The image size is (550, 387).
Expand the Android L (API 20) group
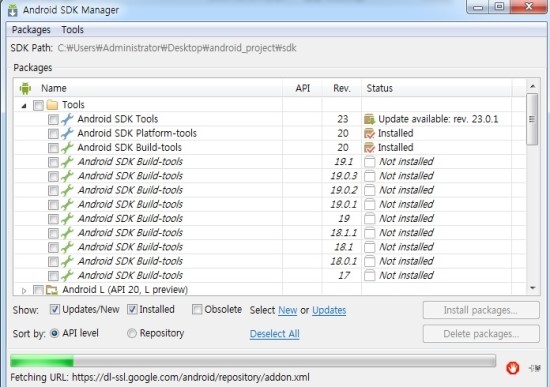tap(24, 291)
